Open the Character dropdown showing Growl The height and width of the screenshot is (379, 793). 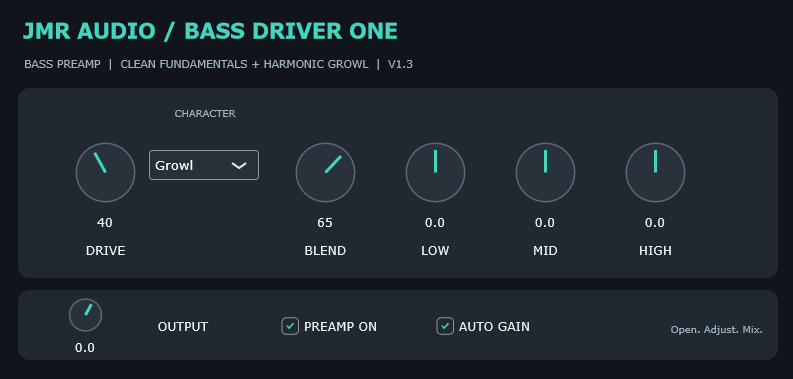point(204,165)
